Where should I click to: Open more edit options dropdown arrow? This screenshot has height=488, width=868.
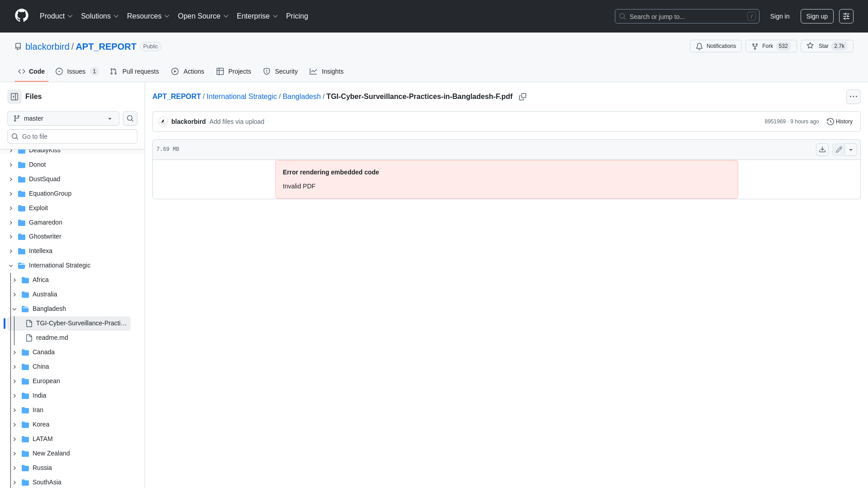(x=851, y=150)
